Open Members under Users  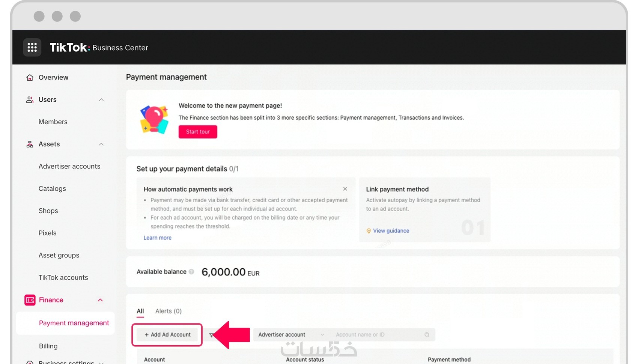[x=53, y=122]
